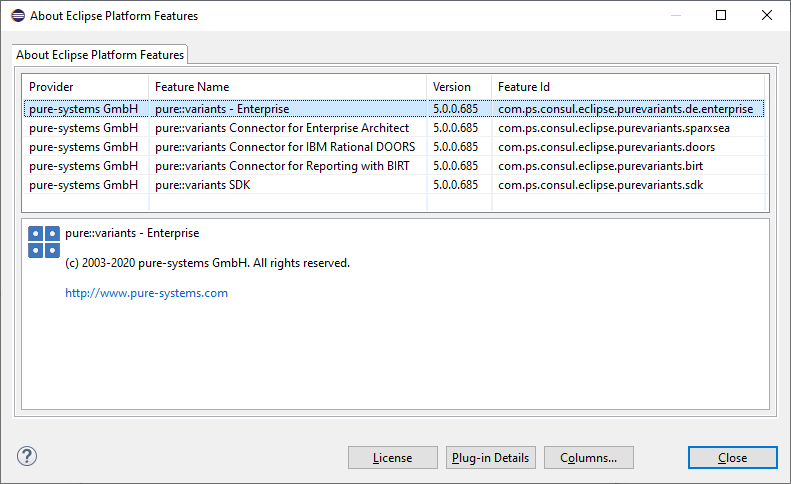Screen dimensions: 791x484
Task: Select the About Eclipse Platform Features tab
Action: click(x=99, y=55)
